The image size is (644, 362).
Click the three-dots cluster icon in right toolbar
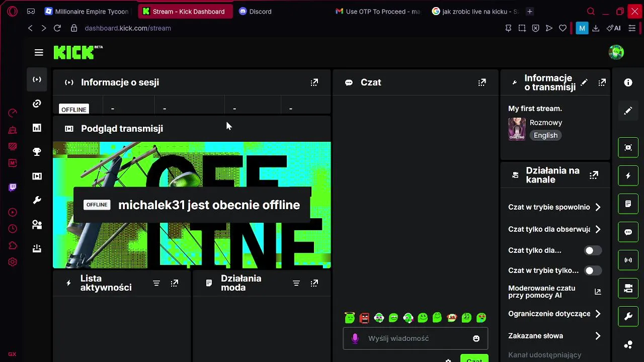tap(628, 344)
